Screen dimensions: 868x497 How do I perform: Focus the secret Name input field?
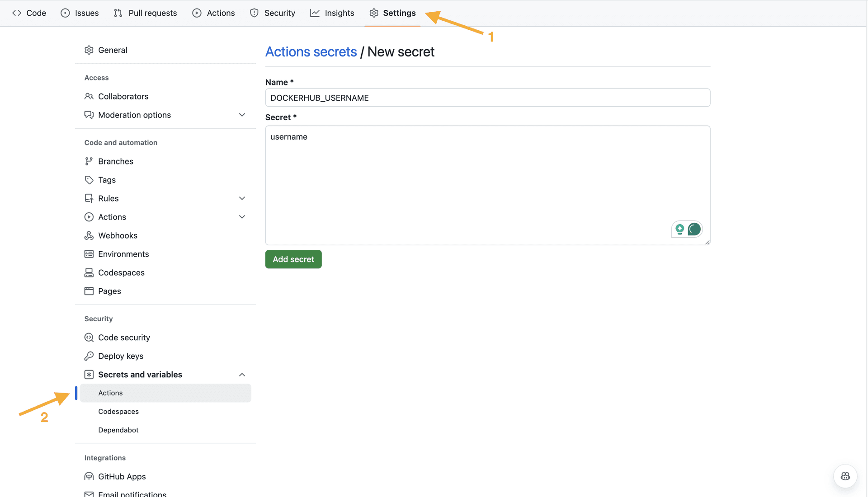(x=488, y=98)
